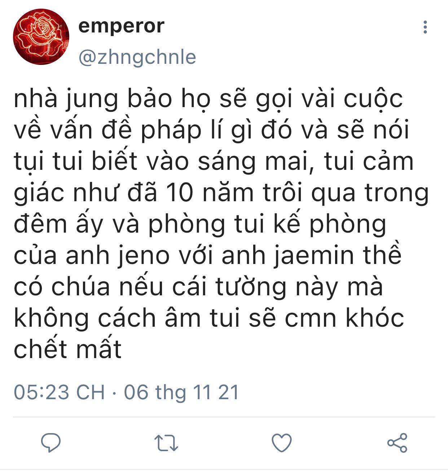The width and height of the screenshot is (448, 476).
Task: Like the tweet with the heart icon
Action: (x=282, y=443)
